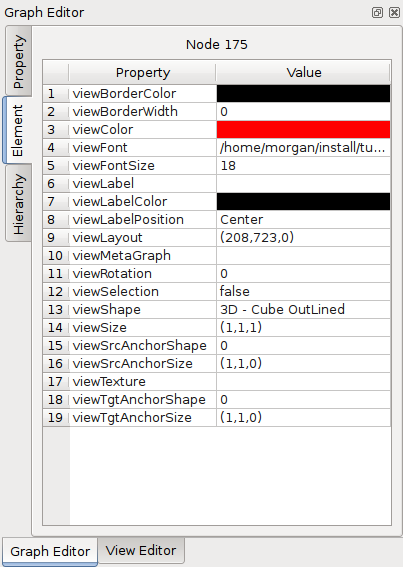
Task: Click the empty viewTexture value cell
Action: 304,381
